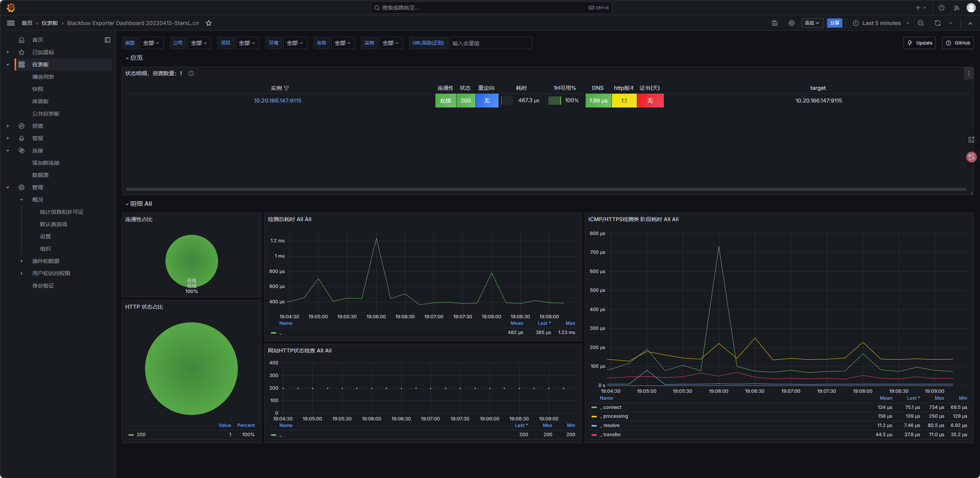
Task: Dock the sidebar menu panel icon
Action: click(108, 40)
